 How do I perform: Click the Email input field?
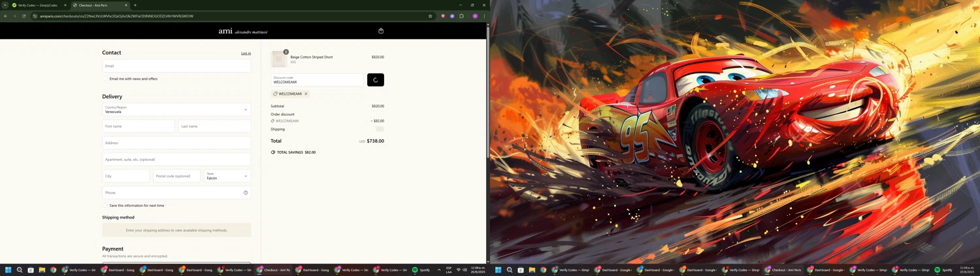tap(176, 66)
